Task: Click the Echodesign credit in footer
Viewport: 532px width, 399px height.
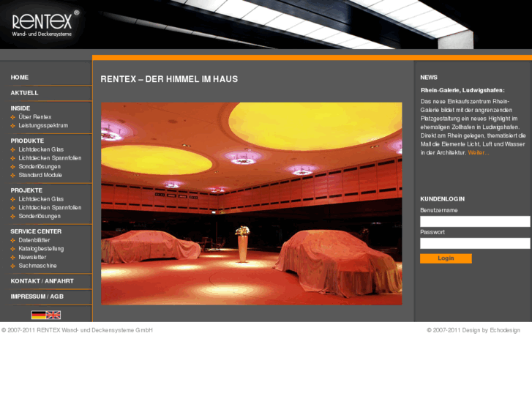Action: [504, 330]
